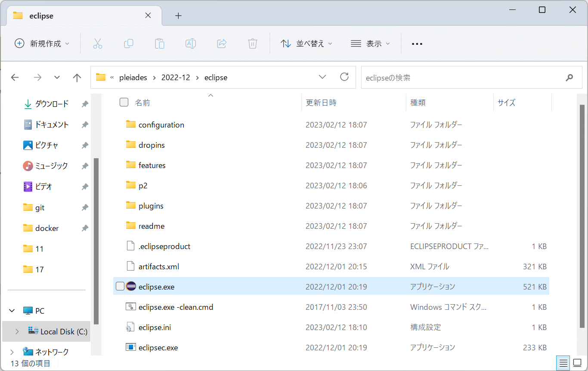Select all items via header checkbox
Screen dimensions: 588x371
124,102
